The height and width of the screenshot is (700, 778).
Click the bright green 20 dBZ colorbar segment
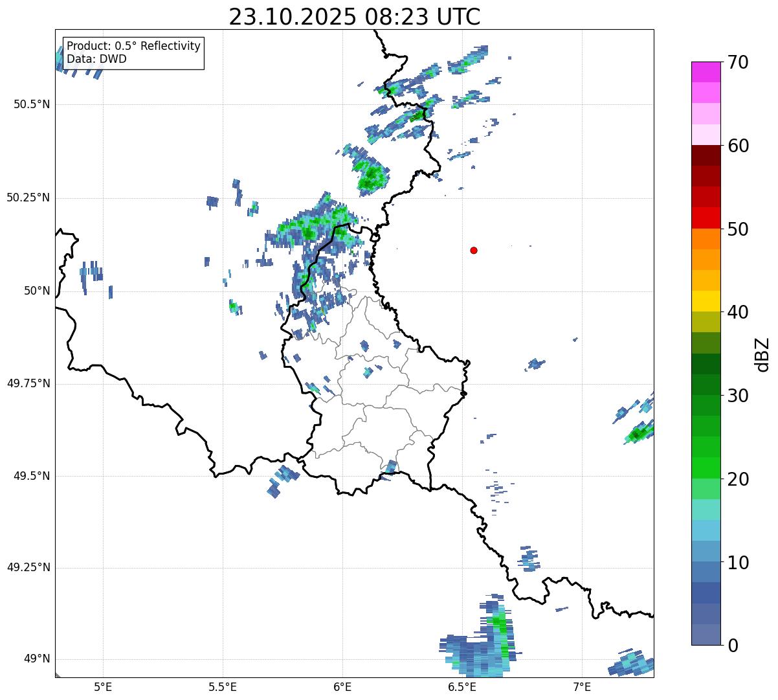706,468
